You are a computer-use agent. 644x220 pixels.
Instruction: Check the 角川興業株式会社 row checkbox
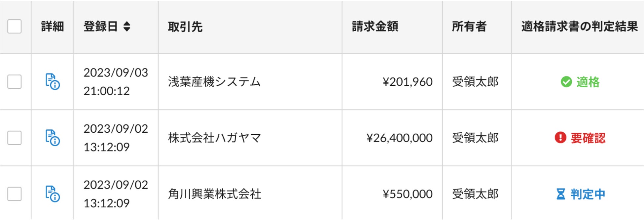coord(15,194)
